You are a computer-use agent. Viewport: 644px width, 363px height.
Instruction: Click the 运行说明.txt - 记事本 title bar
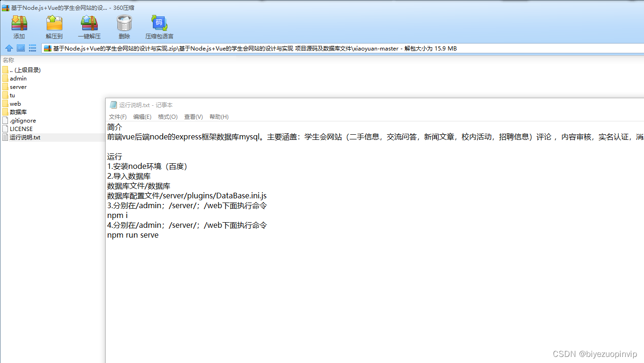click(x=375, y=105)
